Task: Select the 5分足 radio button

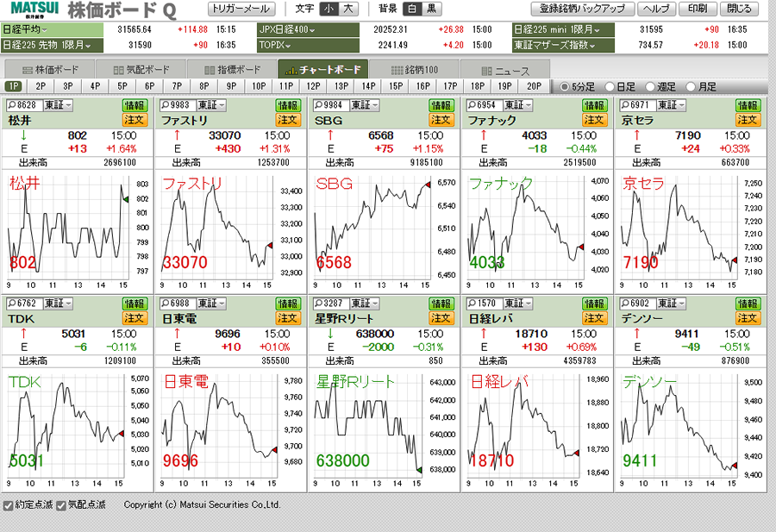Action: [565, 87]
